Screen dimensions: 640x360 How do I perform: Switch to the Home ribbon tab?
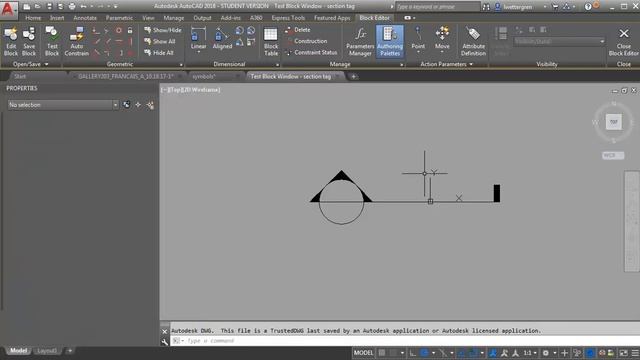33,18
